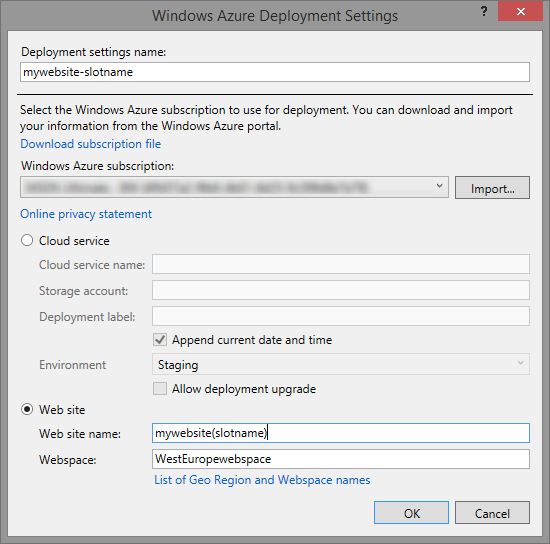Close the Deployment Settings dialog
The image size is (550, 544).
[x=521, y=12]
